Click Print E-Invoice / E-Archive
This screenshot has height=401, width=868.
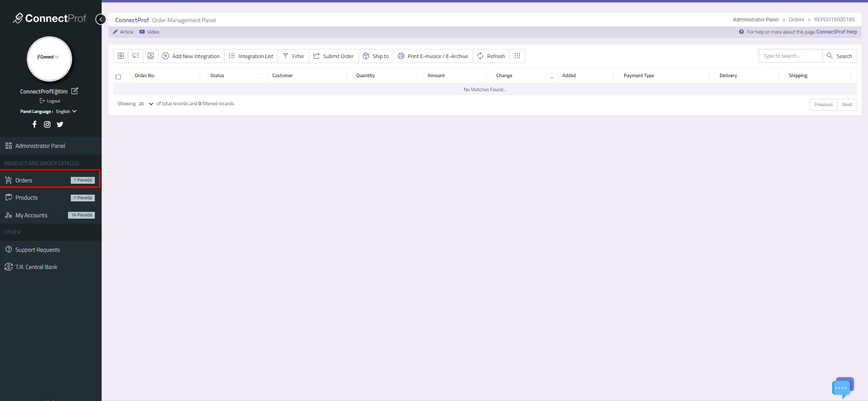coord(433,56)
